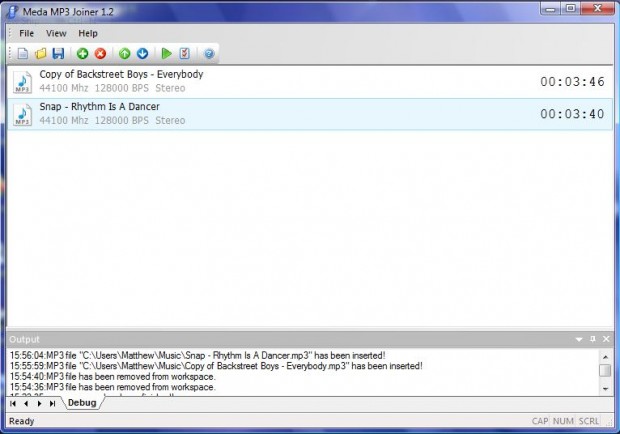Close the Output panel
The image size is (620, 434).
click(x=606, y=339)
